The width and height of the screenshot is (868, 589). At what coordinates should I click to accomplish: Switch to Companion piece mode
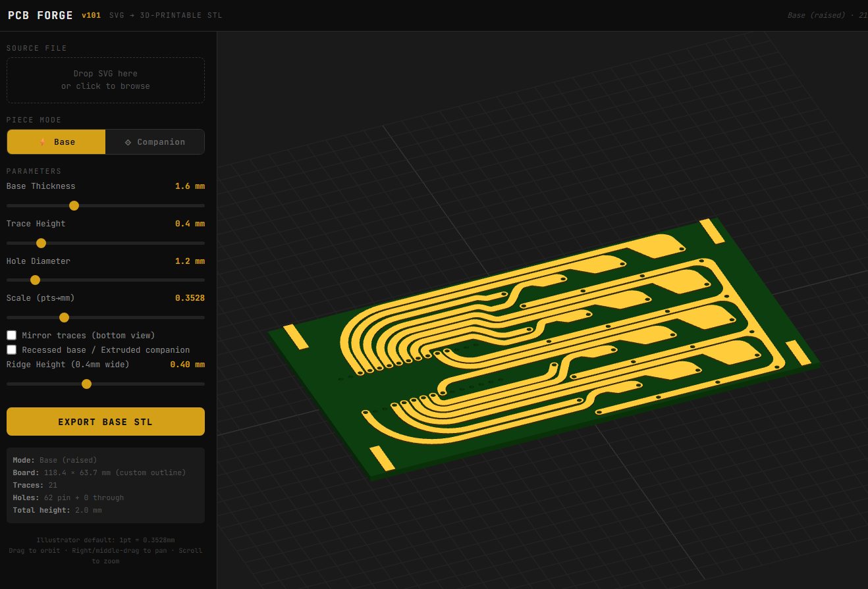click(155, 141)
